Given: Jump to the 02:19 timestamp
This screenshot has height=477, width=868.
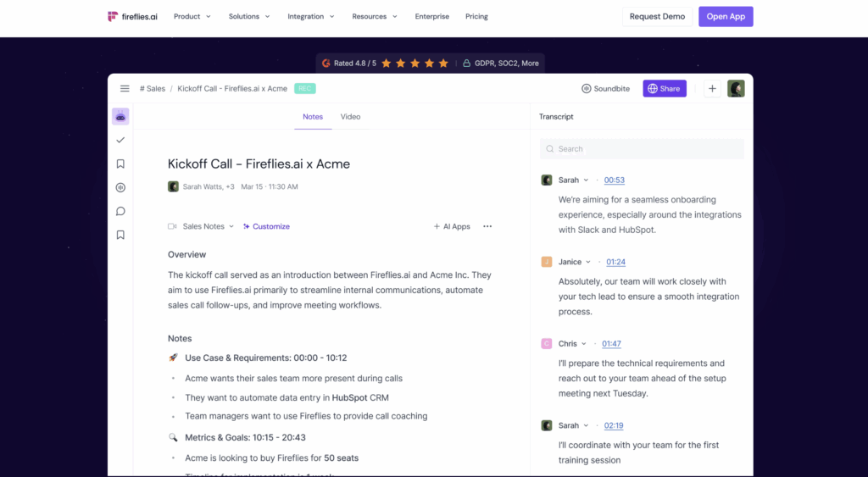Looking at the screenshot, I should [614, 425].
